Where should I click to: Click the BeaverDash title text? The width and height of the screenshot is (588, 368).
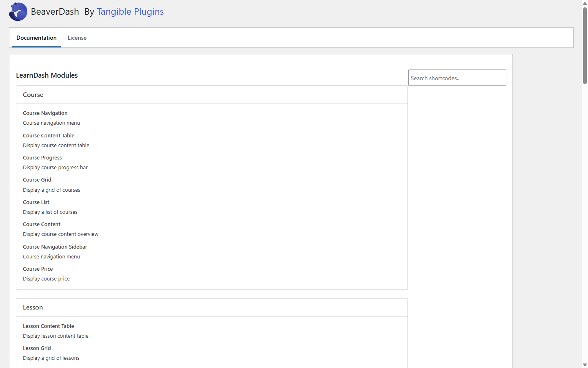[55, 11]
